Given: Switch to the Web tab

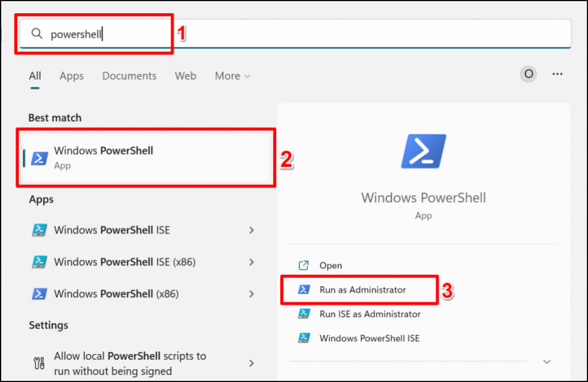Looking at the screenshot, I should click(185, 76).
